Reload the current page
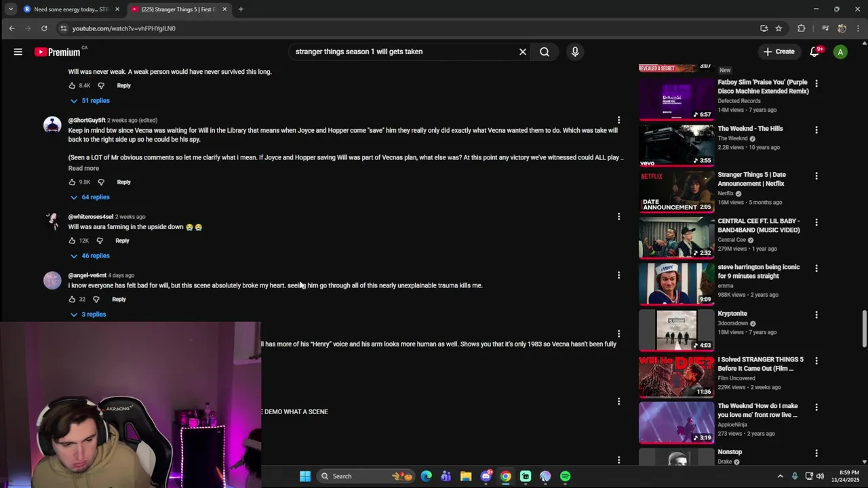Viewport: 868px width, 488px height. pyautogui.click(x=44, y=28)
